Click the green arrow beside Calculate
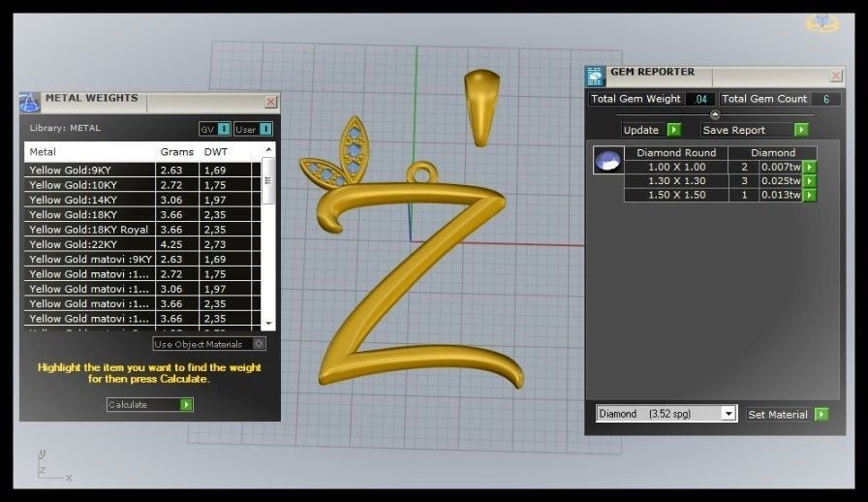This screenshot has height=502, width=868. [x=186, y=404]
